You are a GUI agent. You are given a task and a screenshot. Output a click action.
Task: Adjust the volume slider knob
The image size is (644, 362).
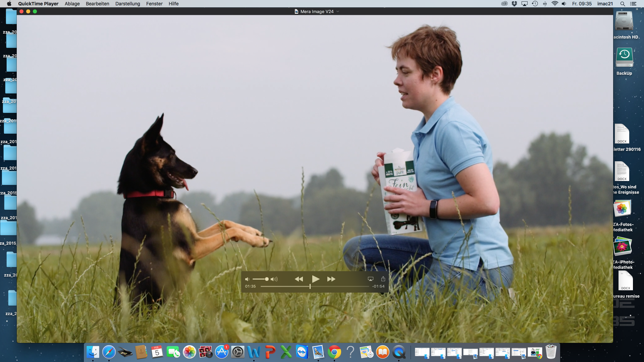(x=267, y=279)
